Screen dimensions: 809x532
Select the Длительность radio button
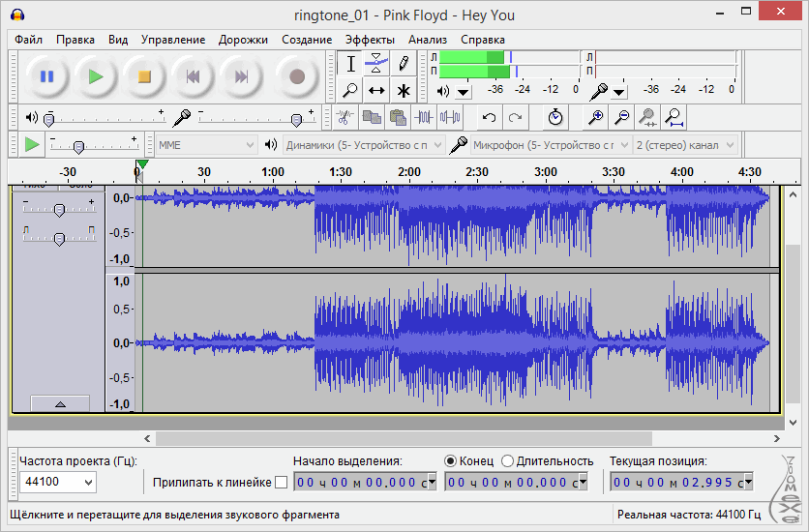click(508, 460)
